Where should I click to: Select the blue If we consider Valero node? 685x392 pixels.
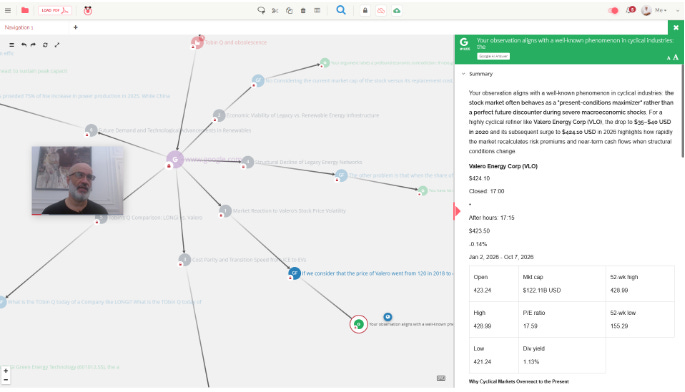[294, 273]
